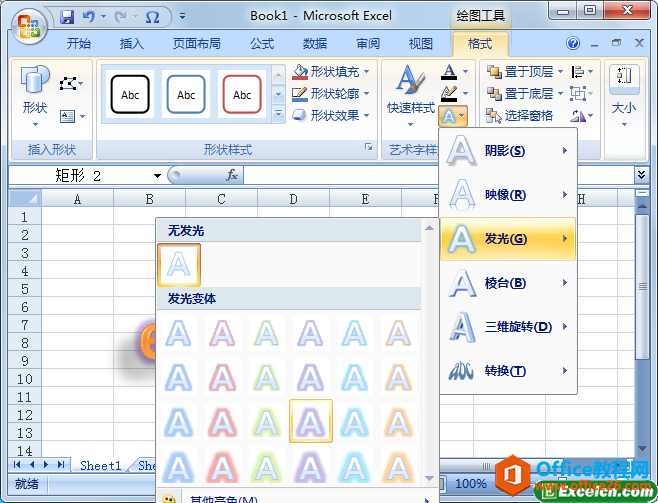Select the 格式 (Format) tab
Screen dimensions: 658x503
[x=480, y=44]
